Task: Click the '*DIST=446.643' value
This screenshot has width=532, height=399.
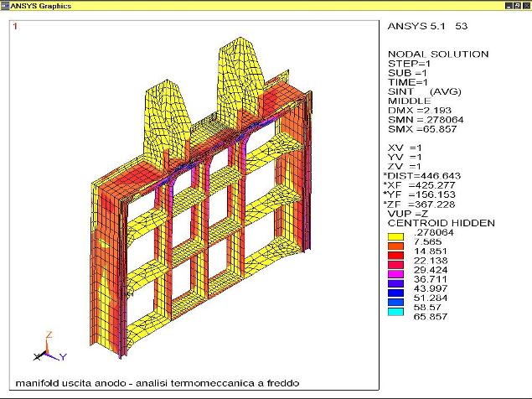Action: click(x=421, y=176)
